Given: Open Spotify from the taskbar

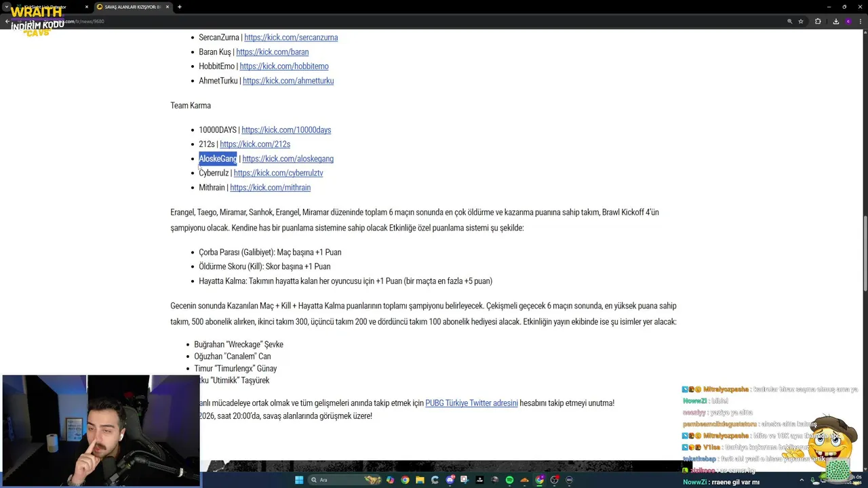Looking at the screenshot, I should coord(509,480).
